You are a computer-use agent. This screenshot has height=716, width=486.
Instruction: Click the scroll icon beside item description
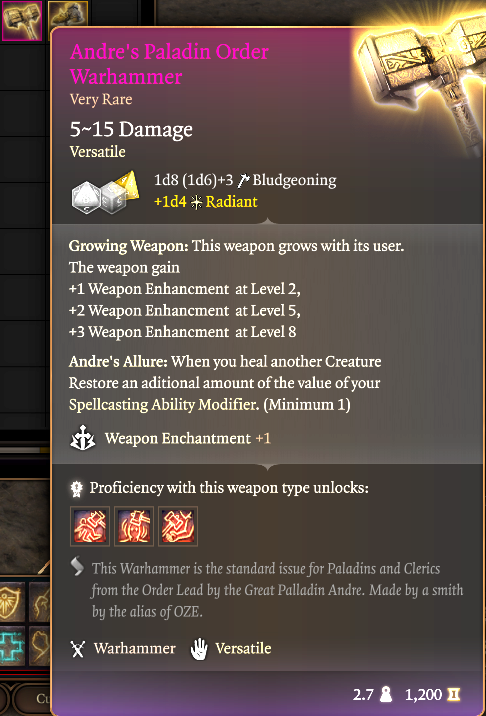click(78, 568)
